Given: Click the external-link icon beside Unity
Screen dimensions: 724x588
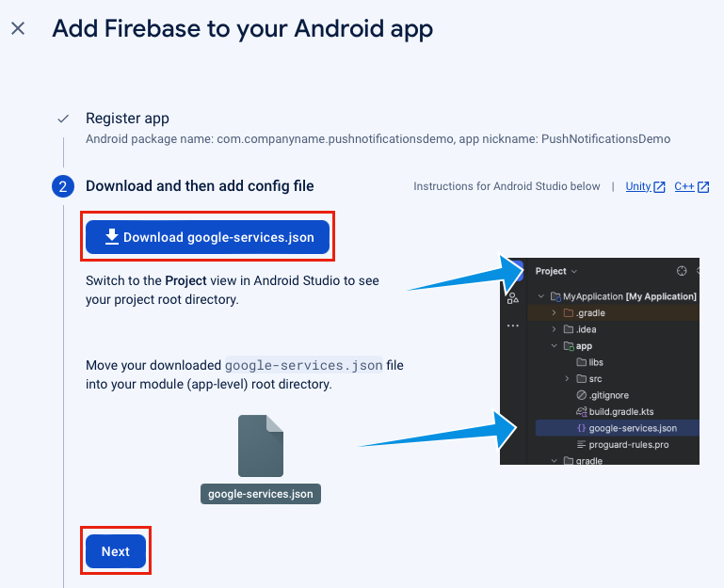Looking at the screenshot, I should click(x=659, y=187).
